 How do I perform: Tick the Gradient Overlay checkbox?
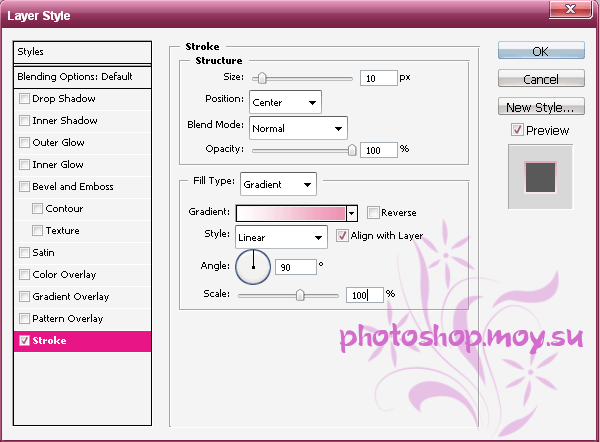[24, 297]
